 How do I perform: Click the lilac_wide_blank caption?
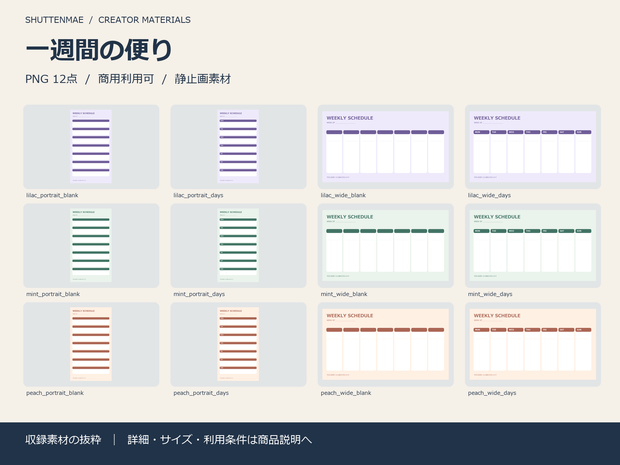343,195
